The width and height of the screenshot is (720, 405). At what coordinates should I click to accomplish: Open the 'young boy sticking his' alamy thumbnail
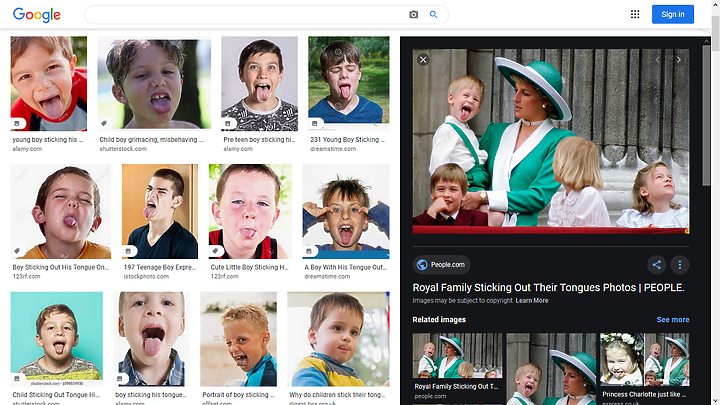point(49,84)
